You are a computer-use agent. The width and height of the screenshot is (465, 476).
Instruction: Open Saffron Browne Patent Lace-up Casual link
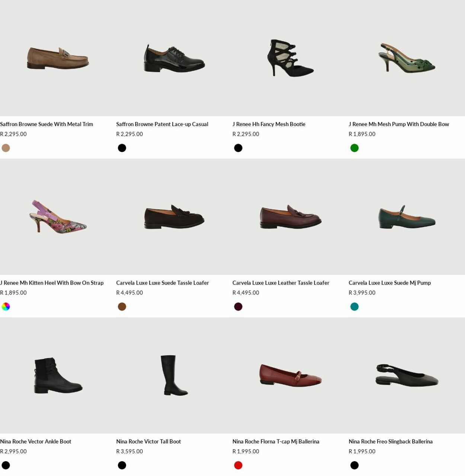(162, 124)
